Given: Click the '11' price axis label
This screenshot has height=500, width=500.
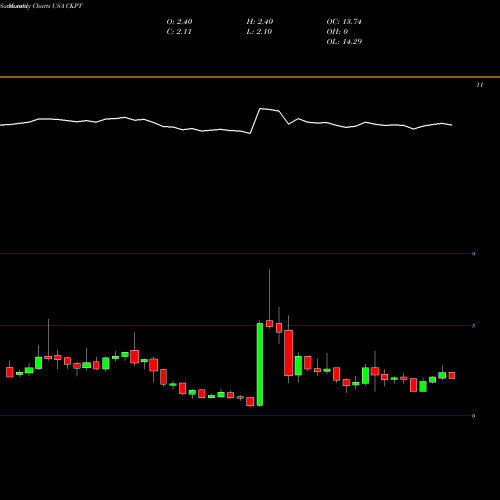Looking at the screenshot, I should click(480, 85).
